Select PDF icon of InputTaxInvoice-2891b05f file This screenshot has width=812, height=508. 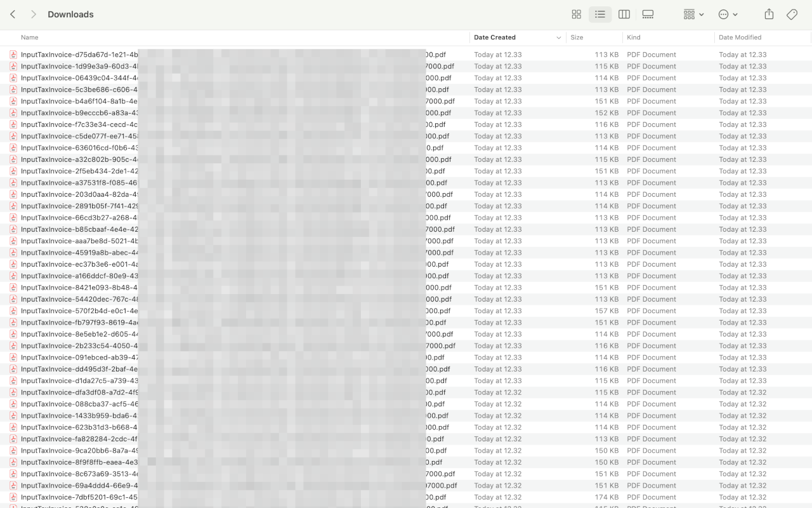click(13, 206)
